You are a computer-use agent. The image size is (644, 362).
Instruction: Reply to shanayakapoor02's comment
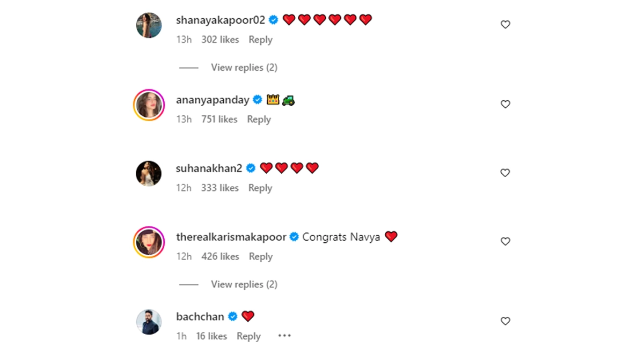tap(260, 40)
